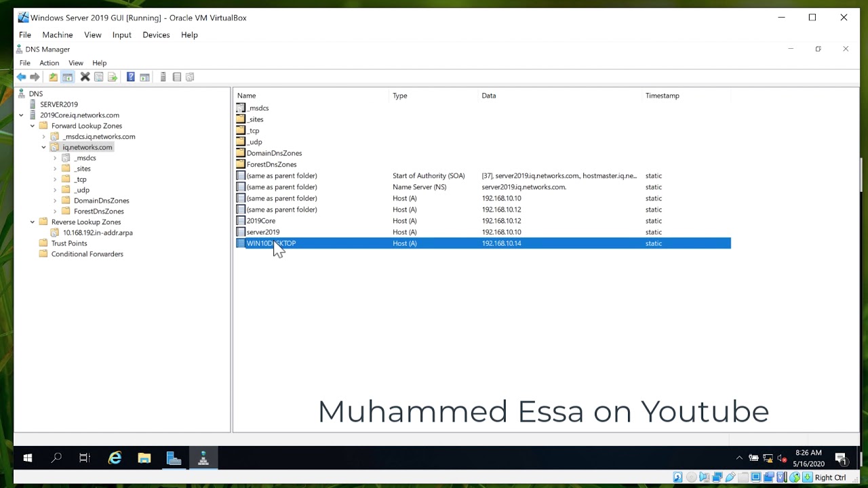Viewport: 868px width, 488px height.
Task: Show hidden tray icons chevron
Action: click(x=739, y=459)
